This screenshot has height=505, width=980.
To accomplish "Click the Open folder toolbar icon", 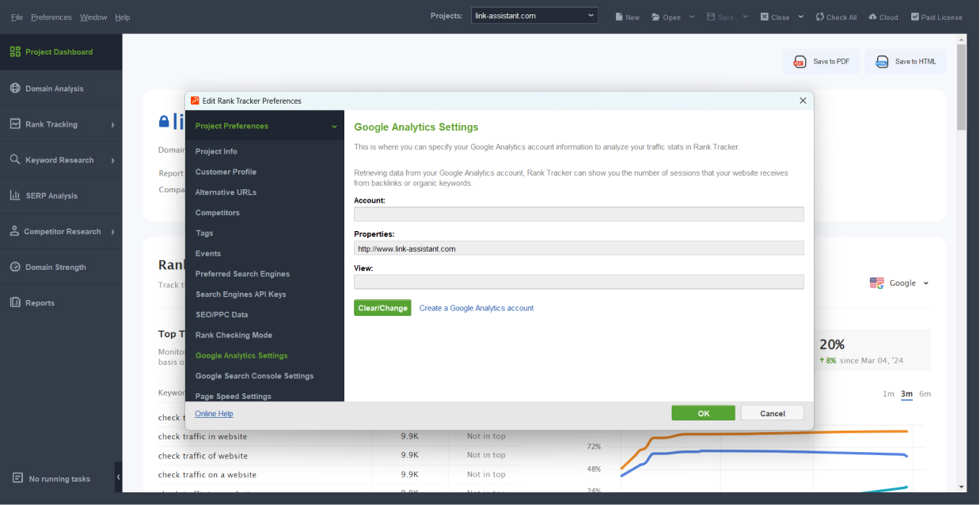I will 655,17.
